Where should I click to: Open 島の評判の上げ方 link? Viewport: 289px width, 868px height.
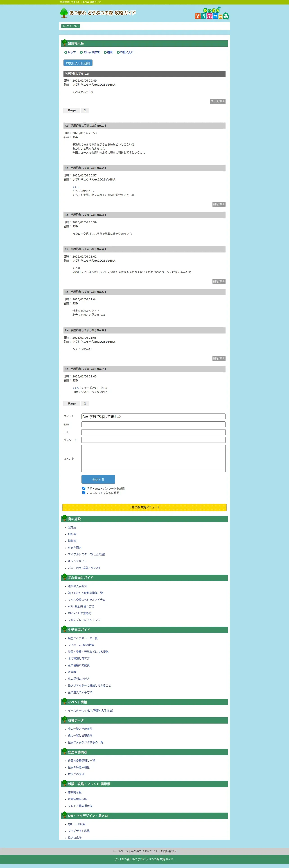[79, 679]
